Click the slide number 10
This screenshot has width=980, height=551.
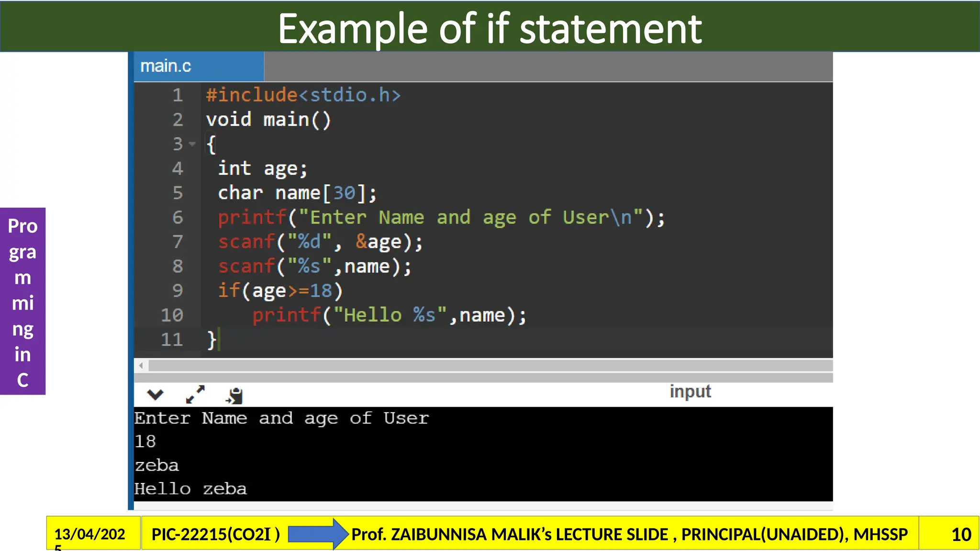961,535
